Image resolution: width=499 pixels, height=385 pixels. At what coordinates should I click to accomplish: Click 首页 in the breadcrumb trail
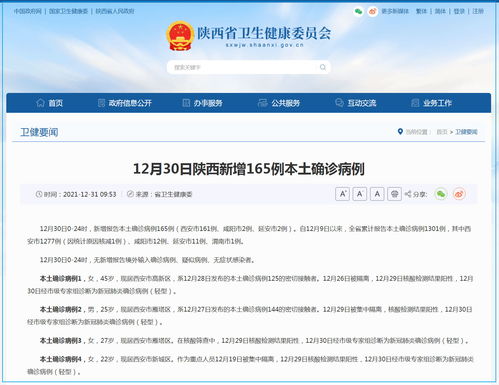click(x=442, y=132)
